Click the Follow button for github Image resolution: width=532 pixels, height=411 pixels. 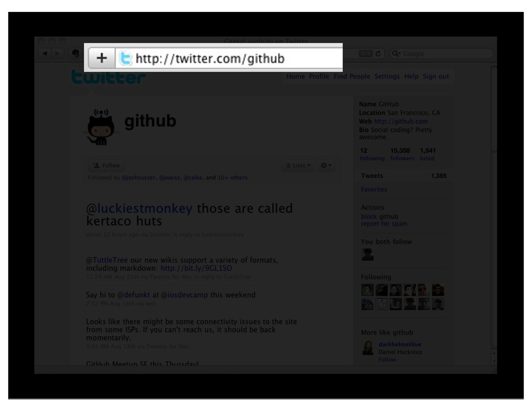pos(106,165)
